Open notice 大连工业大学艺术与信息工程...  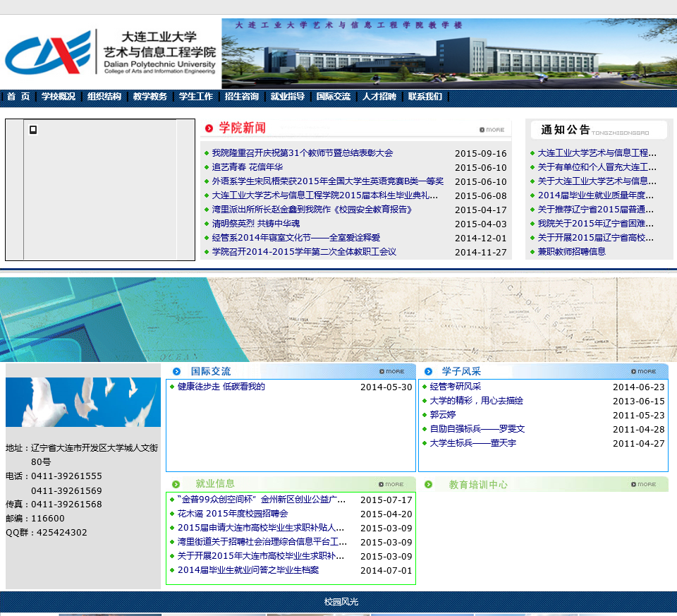597,153
